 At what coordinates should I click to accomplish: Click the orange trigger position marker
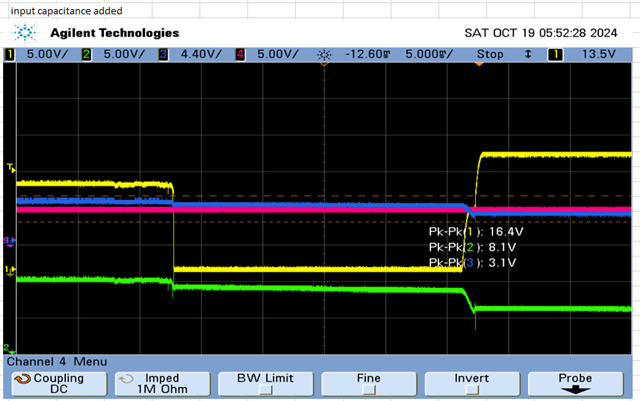479,64
